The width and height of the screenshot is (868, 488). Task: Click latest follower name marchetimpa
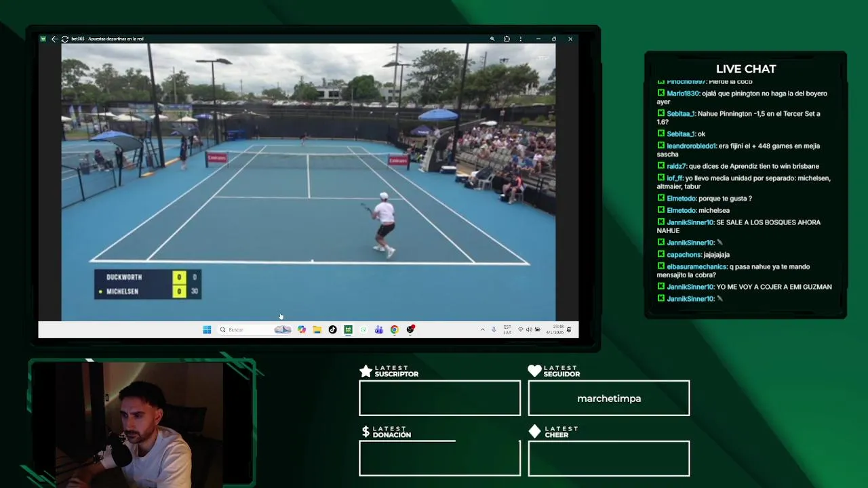click(x=609, y=399)
